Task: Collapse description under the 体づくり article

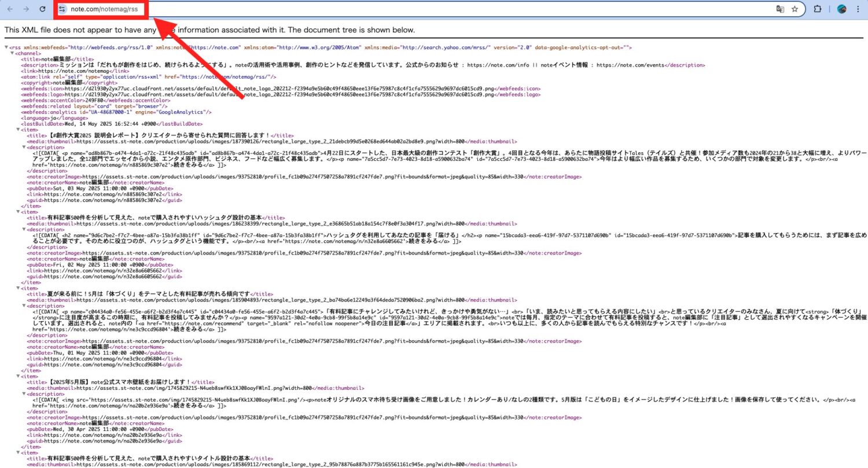Action: [x=24, y=306]
